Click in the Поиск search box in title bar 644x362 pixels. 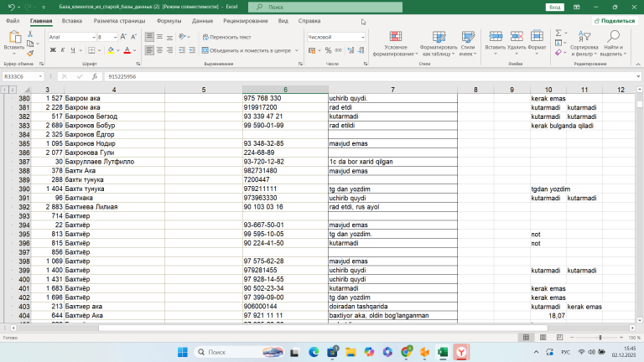325,7
